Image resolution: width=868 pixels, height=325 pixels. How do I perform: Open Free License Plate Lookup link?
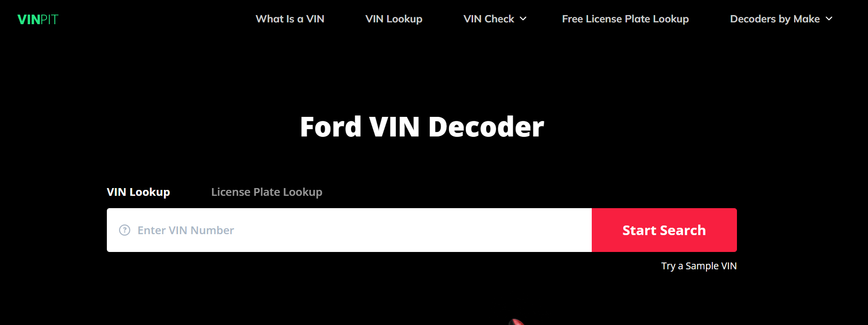[x=625, y=19]
